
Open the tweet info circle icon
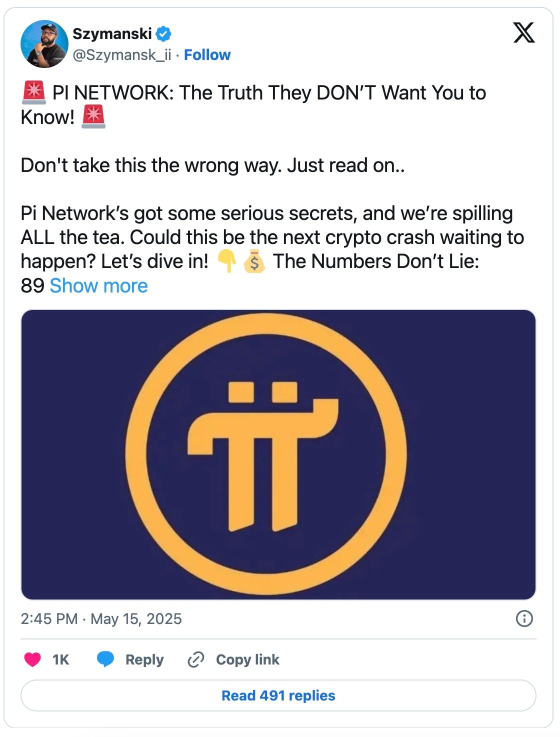coord(523,618)
